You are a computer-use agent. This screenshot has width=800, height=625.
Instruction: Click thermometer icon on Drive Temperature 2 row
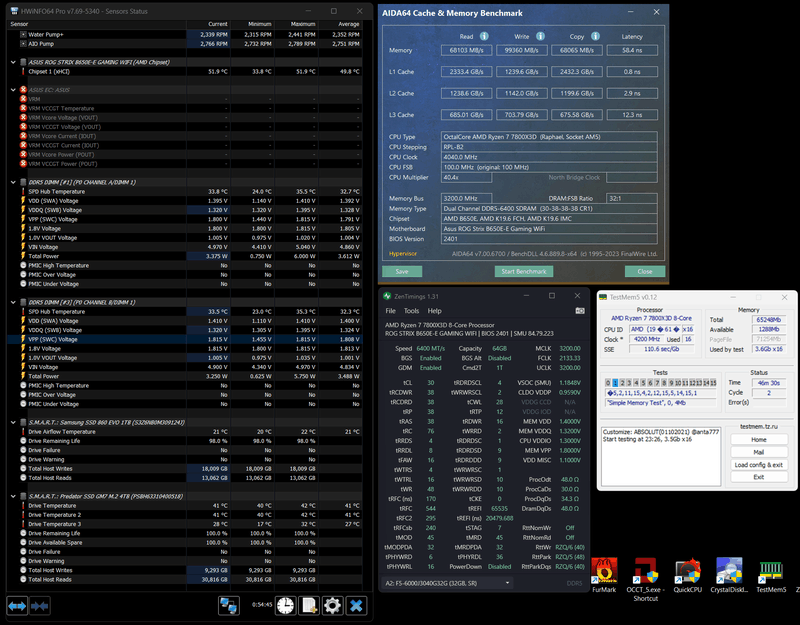coord(23,515)
